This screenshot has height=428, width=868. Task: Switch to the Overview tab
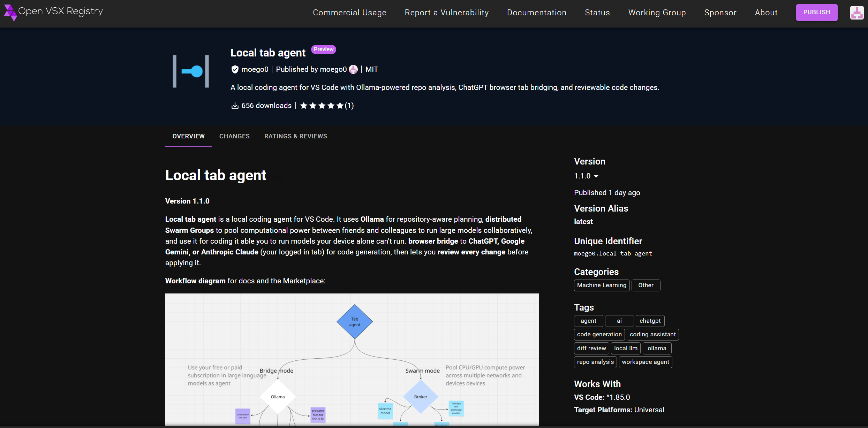point(188,136)
